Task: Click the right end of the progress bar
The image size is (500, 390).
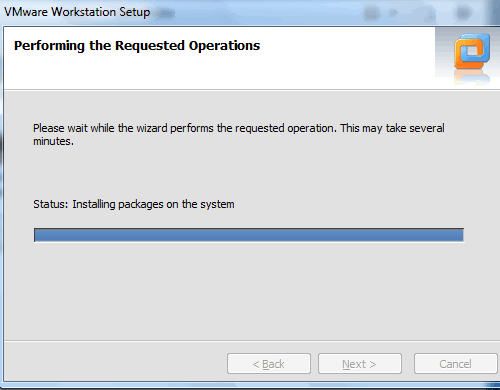Action: coord(460,235)
